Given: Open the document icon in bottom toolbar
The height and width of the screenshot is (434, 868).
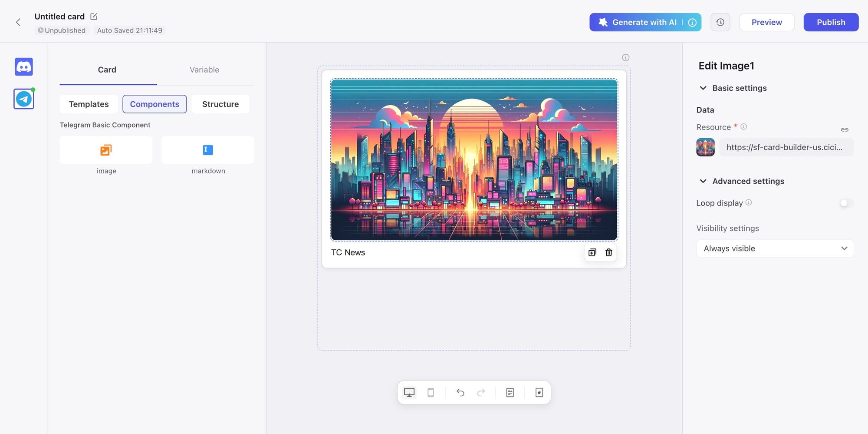Looking at the screenshot, I should 510,393.
